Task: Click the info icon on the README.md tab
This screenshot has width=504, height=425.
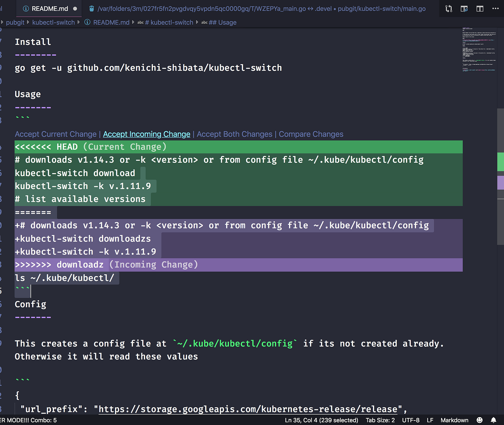Action: pyautogui.click(x=25, y=8)
